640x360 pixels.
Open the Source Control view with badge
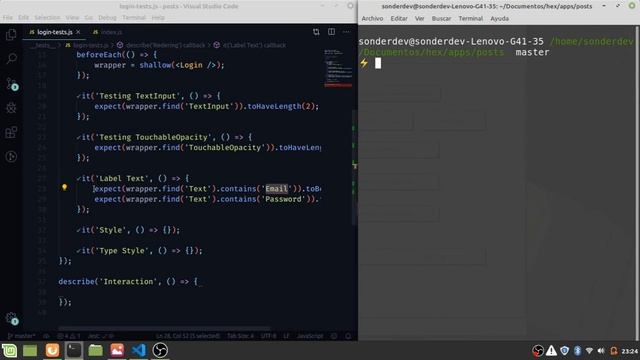(11, 84)
